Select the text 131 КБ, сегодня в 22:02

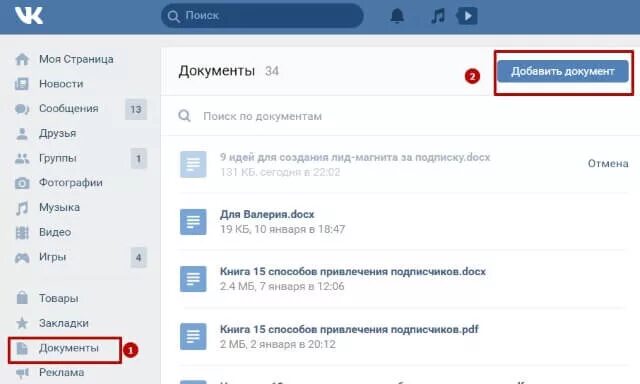click(x=280, y=172)
